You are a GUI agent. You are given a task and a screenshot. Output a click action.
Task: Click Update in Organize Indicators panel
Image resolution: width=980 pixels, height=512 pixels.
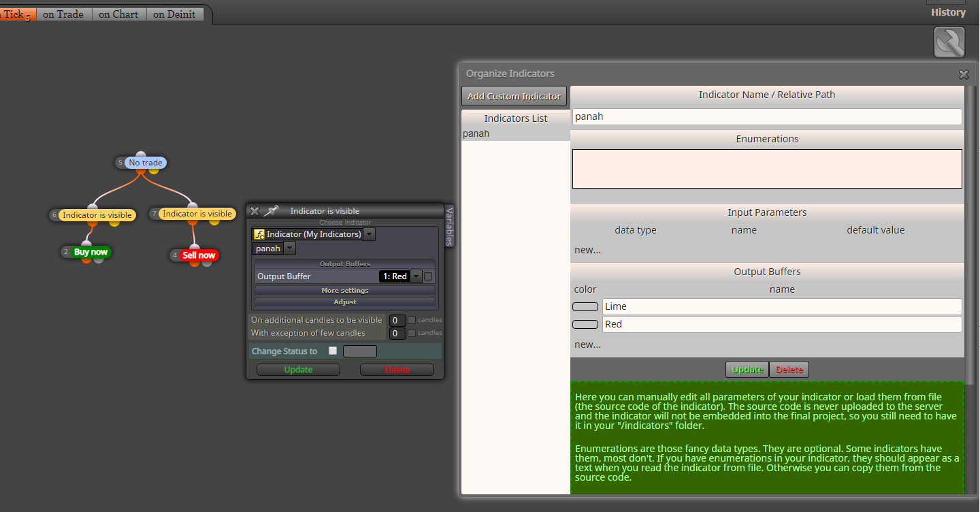click(747, 370)
